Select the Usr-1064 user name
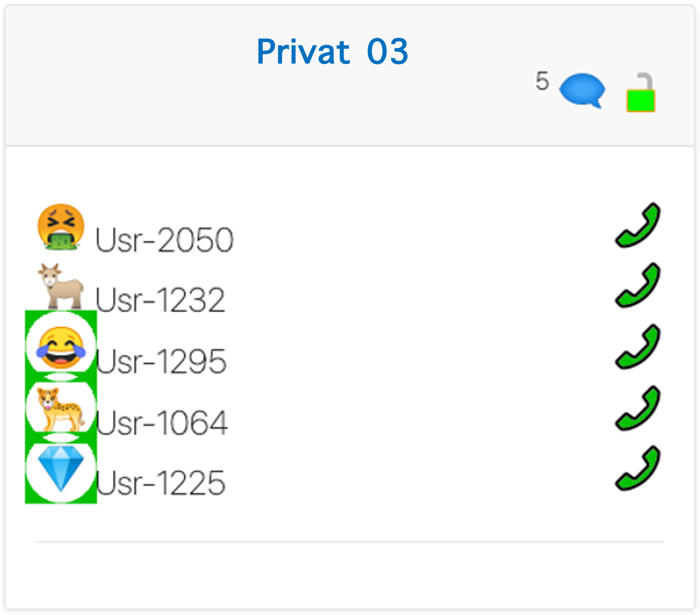 pos(161,423)
